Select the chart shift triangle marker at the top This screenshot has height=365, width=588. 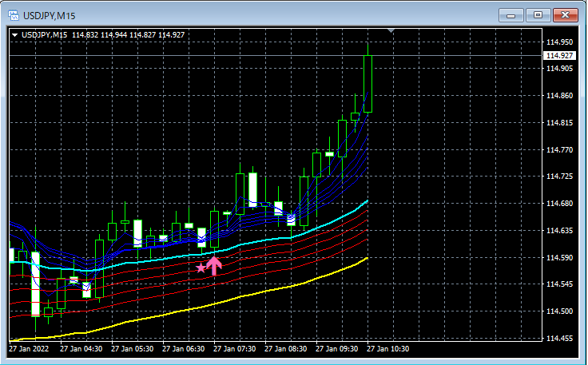pos(391,30)
